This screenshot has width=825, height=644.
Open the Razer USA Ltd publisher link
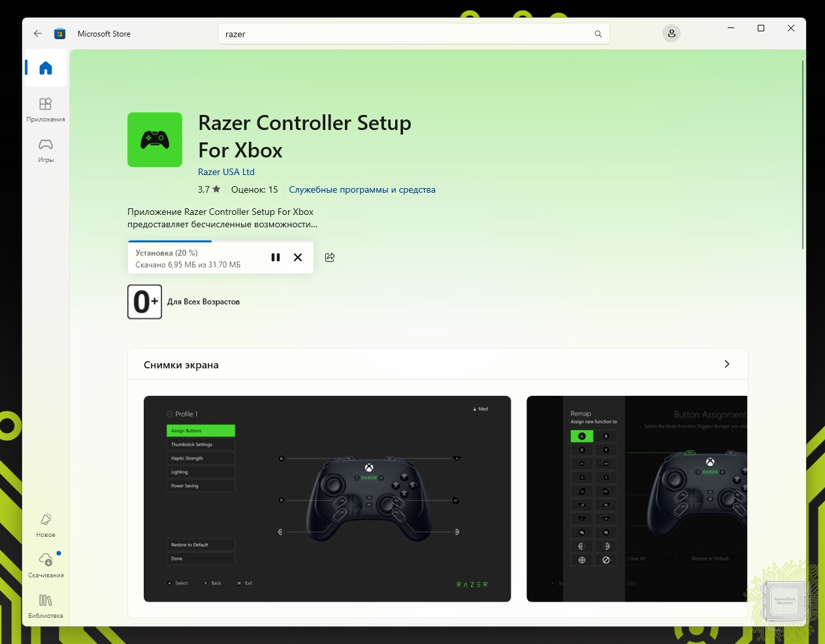(x=226, y=172)
